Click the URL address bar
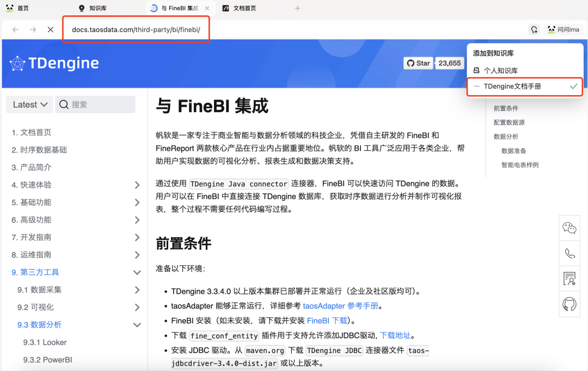Image resolution: width=588 pixels, height=371 pixels. (136, 29)
